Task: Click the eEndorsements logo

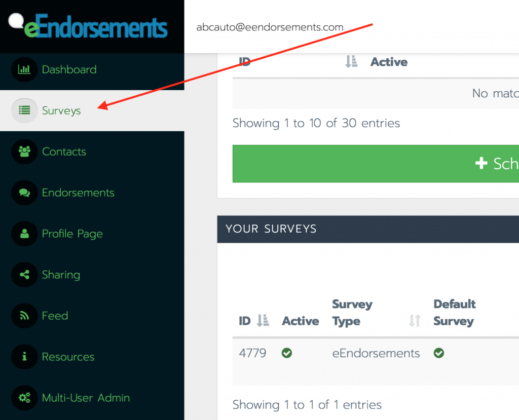Action: tap(88, 26)
